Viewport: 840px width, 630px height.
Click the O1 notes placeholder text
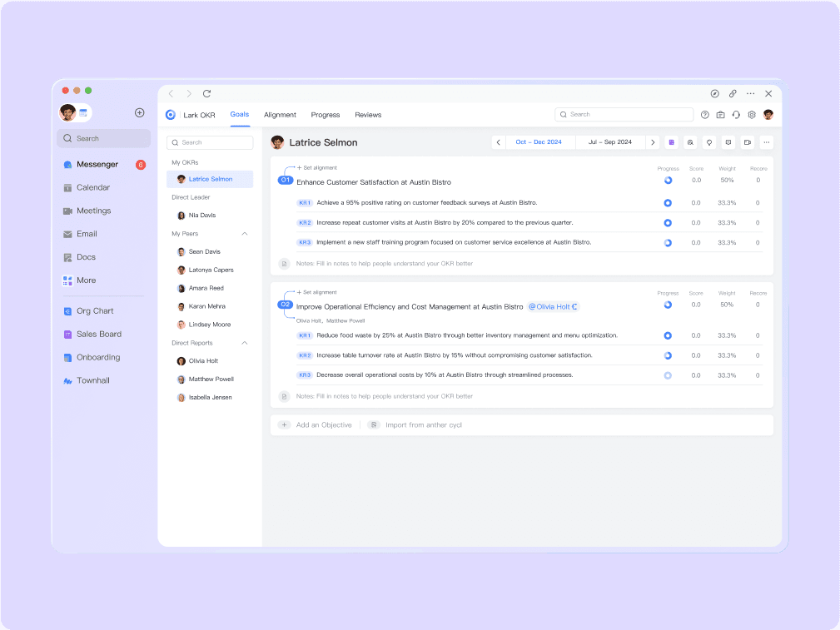[x=385, y=264]
